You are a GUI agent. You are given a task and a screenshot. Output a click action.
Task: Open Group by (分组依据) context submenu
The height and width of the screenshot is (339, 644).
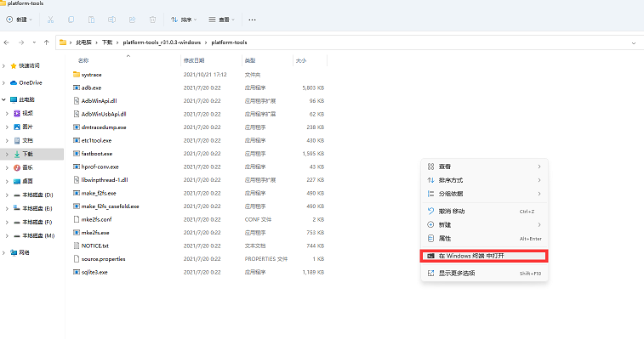tap(485, 194)
